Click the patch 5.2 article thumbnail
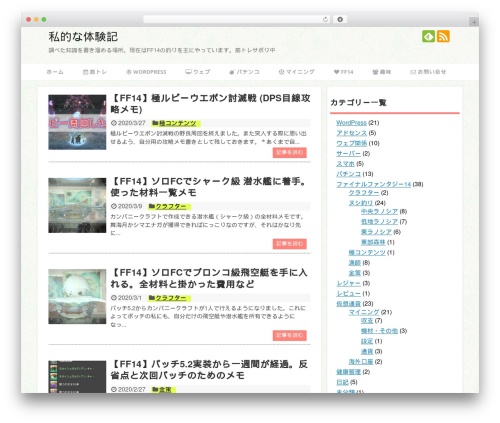Viewport: 500px width, 423px height. tap(77, 377)
